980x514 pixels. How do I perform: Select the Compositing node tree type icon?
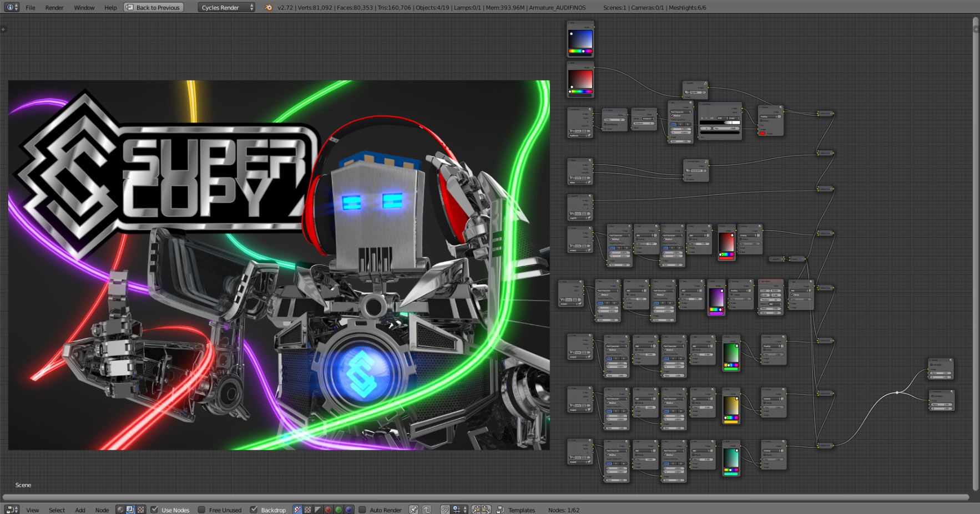point(130,510)
